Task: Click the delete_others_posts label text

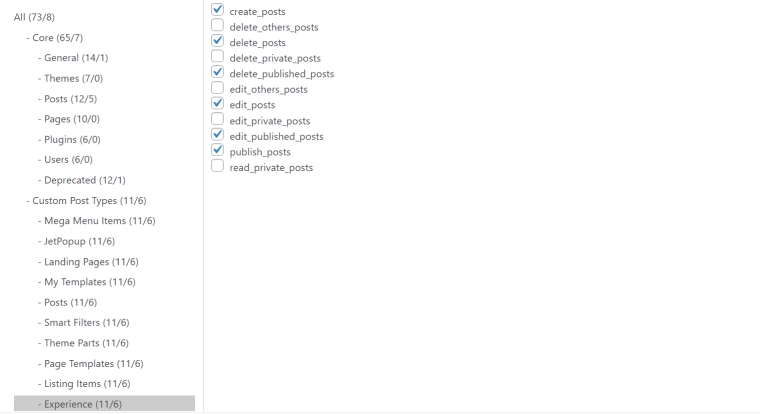Action: [274, 27]
